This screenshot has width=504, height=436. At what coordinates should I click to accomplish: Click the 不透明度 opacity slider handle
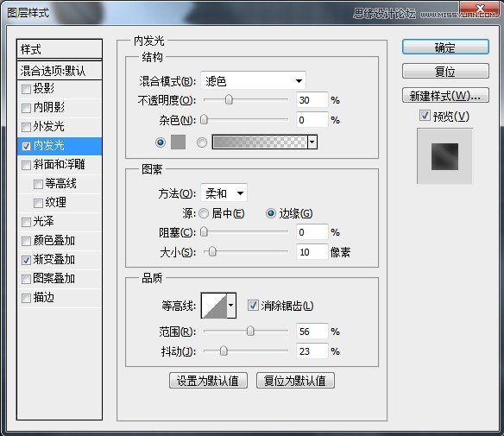pyautogui.click(x=229, y=99)
